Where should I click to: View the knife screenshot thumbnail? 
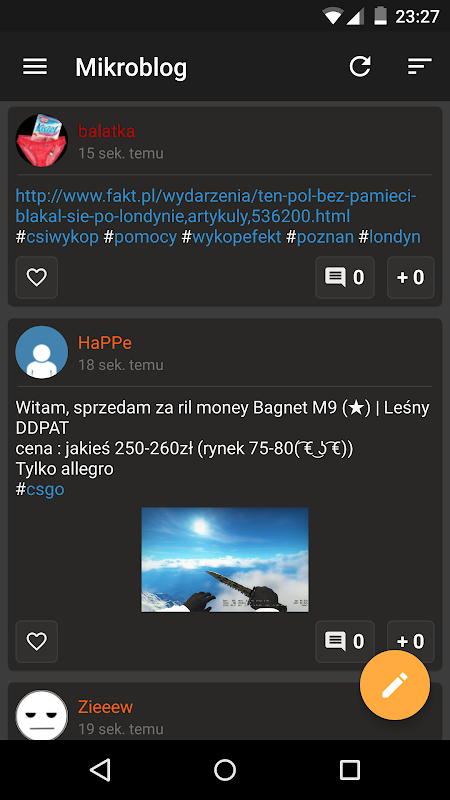point(225,560)
